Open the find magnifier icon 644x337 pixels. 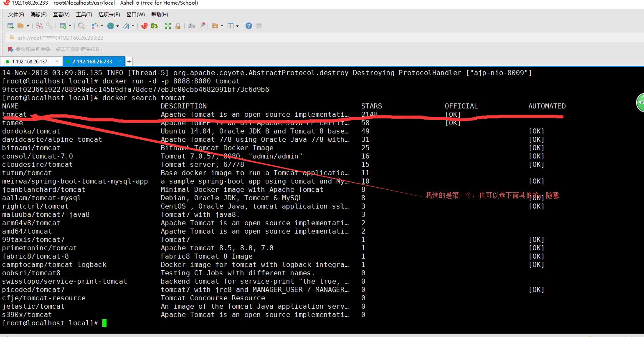click(x=81, y=26)
